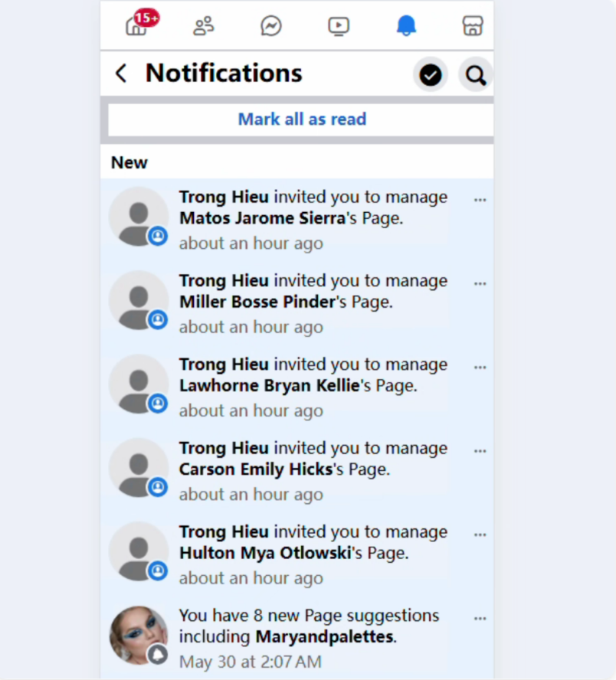Open options for Carson Emily Hicks notification

tap(480, 451)
